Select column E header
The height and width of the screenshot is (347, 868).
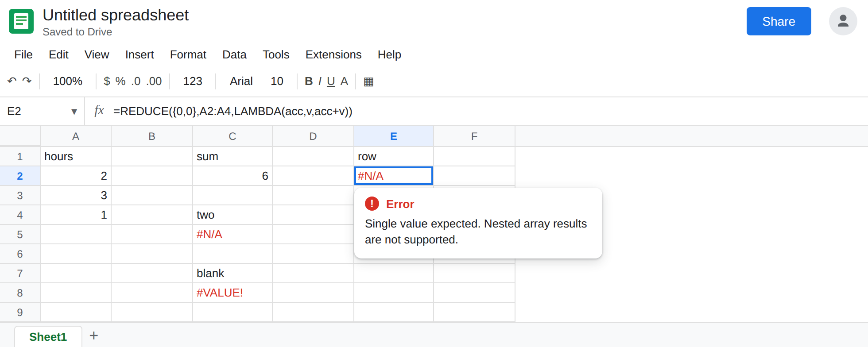tap(394, 136)
